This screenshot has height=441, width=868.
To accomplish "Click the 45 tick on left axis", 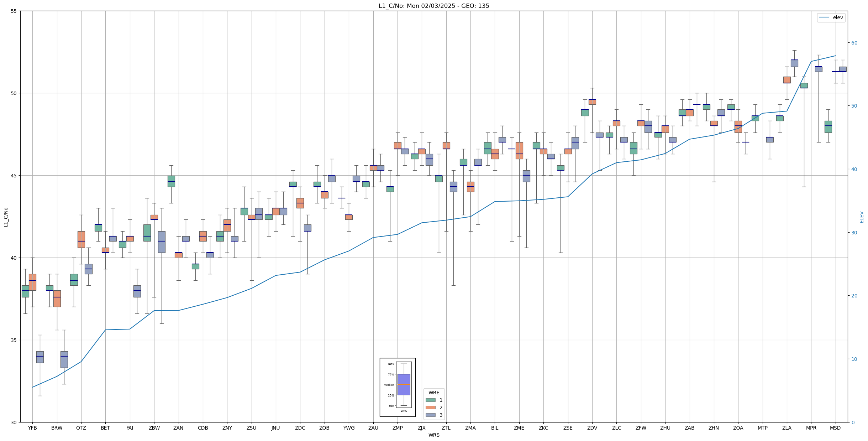I will click(x=14, y=176).
